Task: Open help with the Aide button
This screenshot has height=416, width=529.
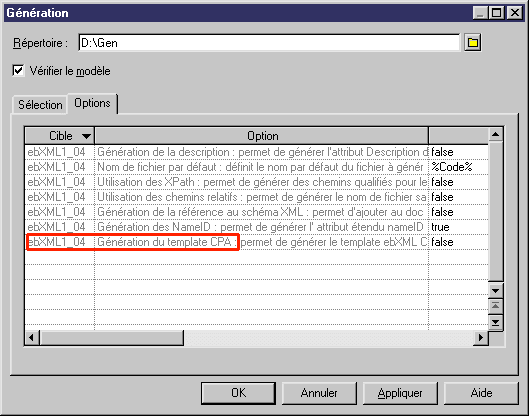Action: tap(481, 393)
